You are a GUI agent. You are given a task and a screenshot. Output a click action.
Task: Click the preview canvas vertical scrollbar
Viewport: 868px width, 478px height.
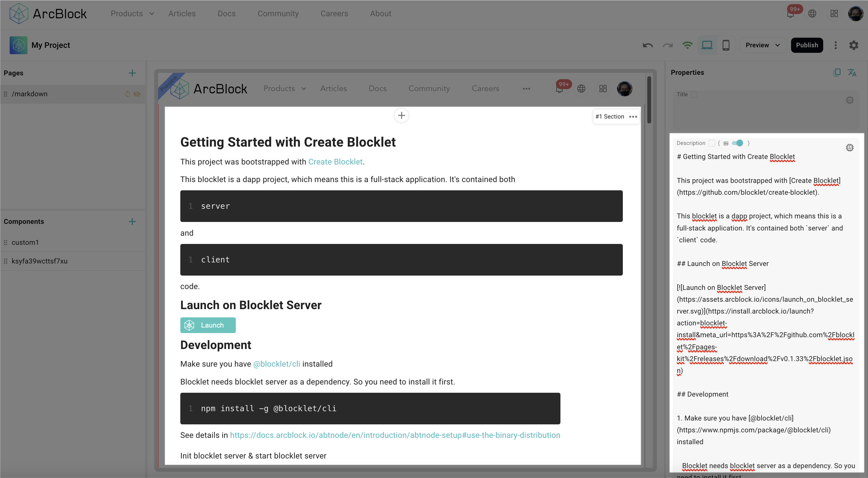(x=649, y=100)
